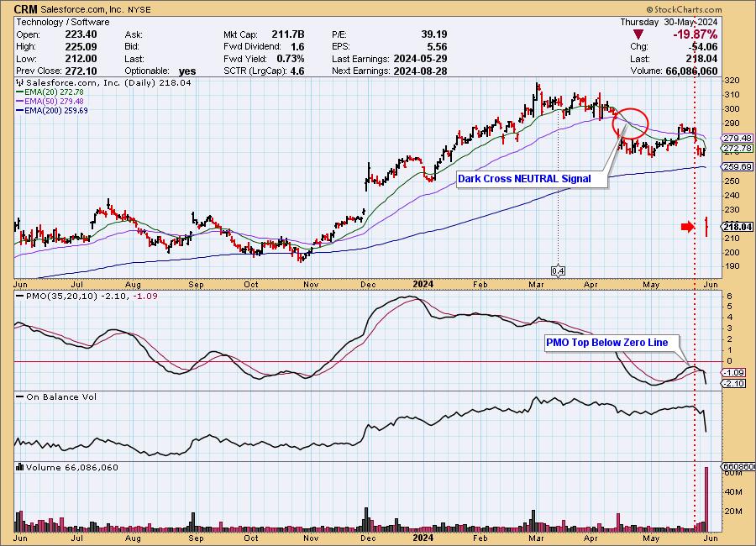Click the CRM ticker symbol

pyautogui.click(x=25, y=9)
